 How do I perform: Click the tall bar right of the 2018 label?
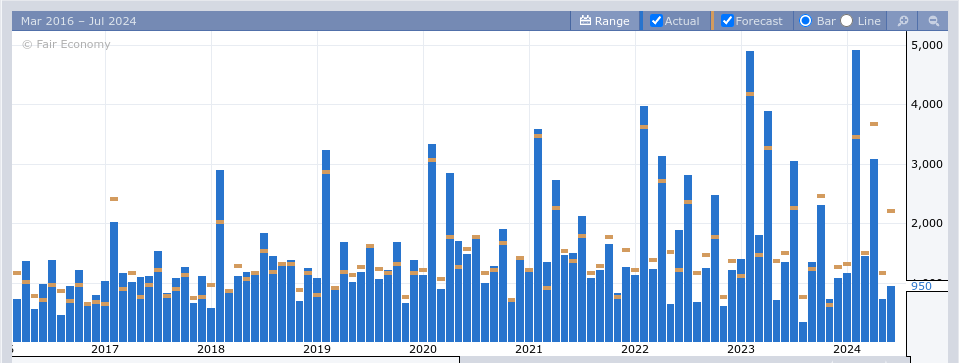click(220, 256)
